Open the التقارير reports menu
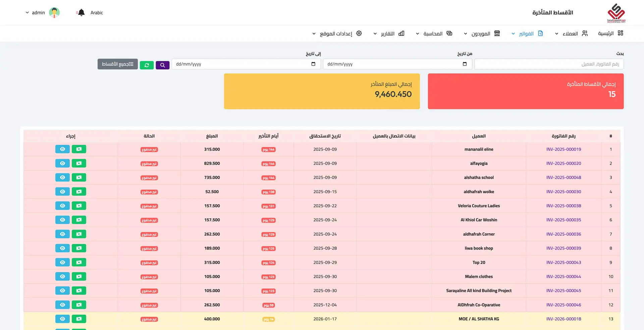Viewport: 644px width, 330px height. point(388,34)
